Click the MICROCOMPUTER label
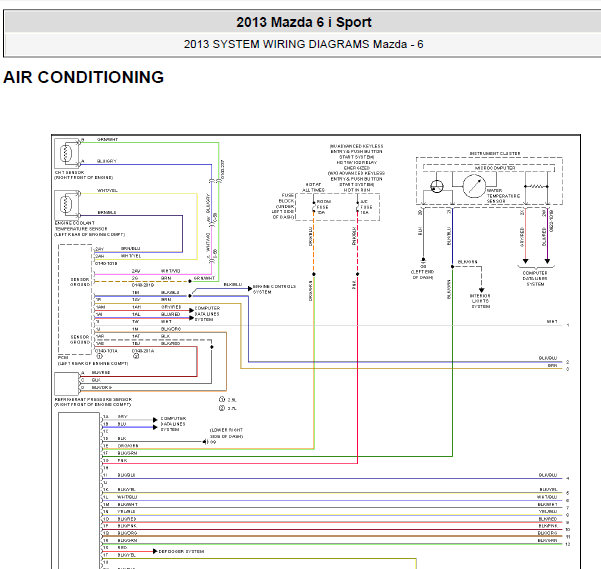The image size is (601, 569). (495, 168)
